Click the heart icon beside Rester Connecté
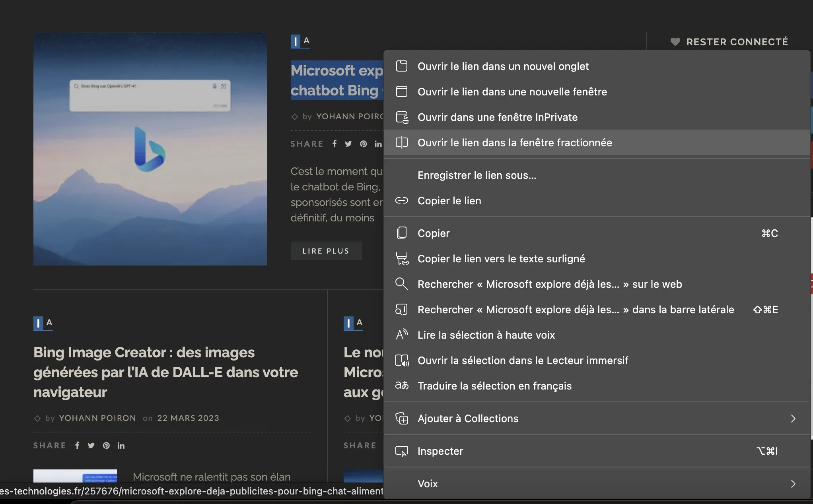 pyautogui.click(x=675, y=42)
